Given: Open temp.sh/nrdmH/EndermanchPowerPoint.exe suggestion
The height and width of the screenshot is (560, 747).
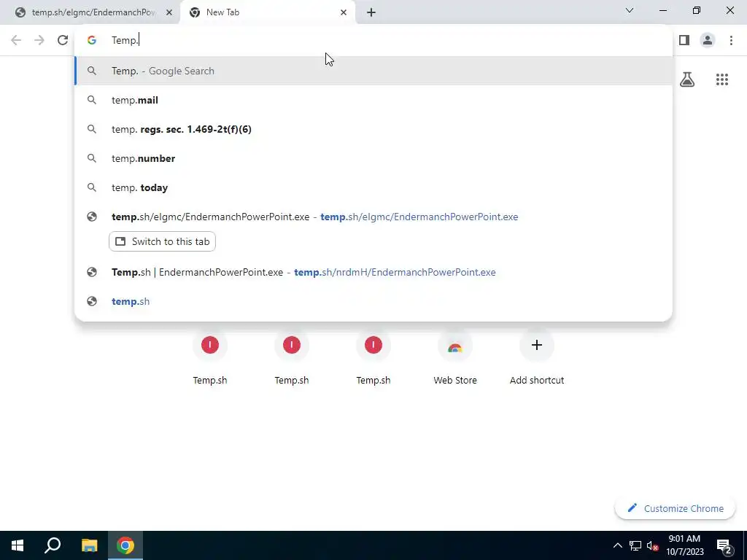Looking at the screenshot, I should [x=373, y=272].
